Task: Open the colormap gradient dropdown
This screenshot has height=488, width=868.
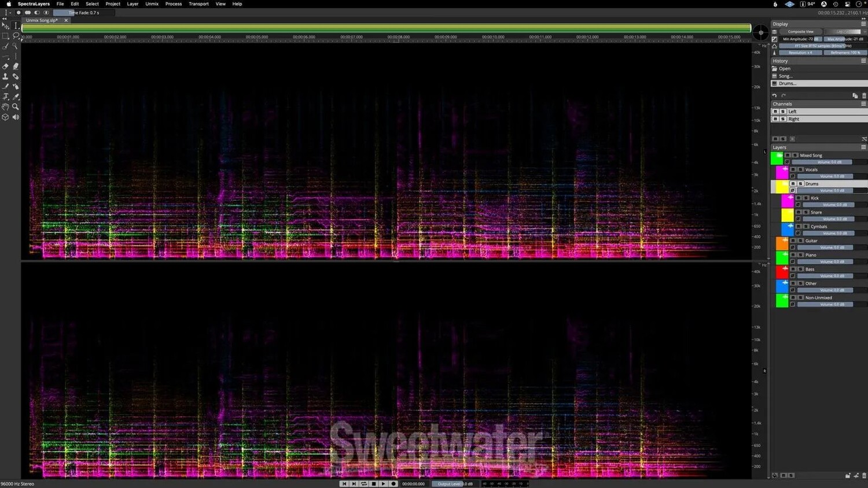Action: [845, 32]
